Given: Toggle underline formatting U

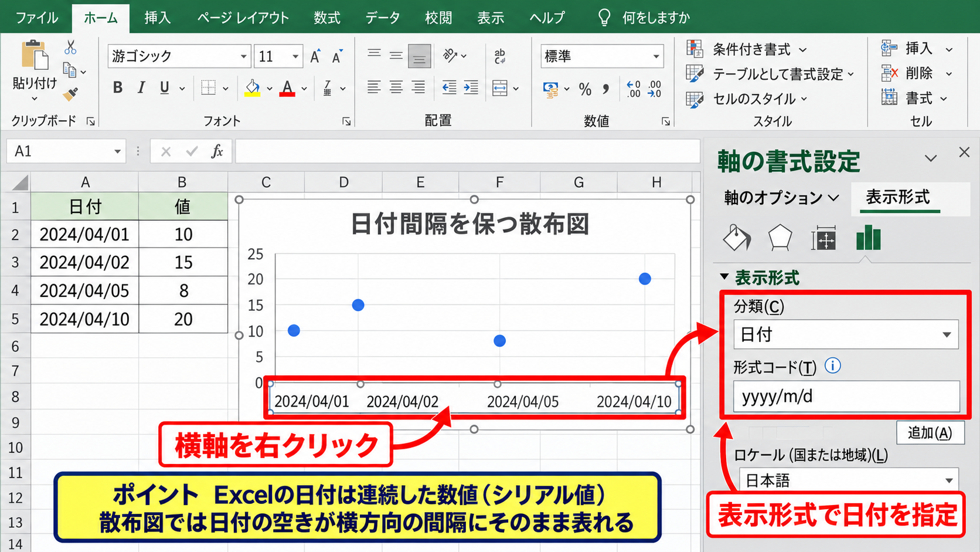Looking at the screenshot, I should 165,88.
